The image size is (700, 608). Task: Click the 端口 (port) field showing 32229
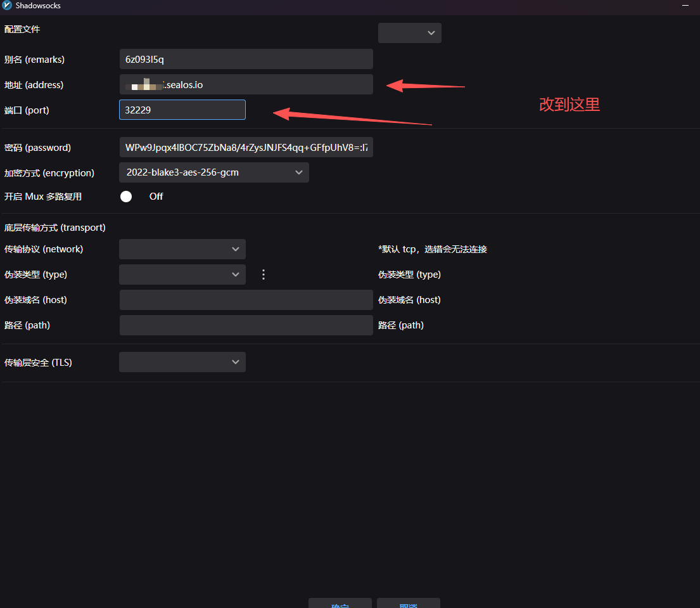182,110
